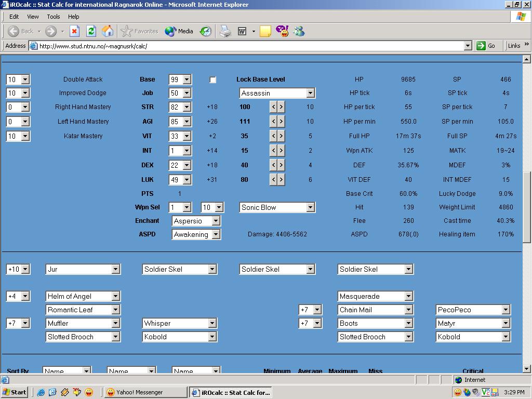The height and width of the screenshot is (399, 532).
Task: Click the Windows Start button
Action: [14, 392]
